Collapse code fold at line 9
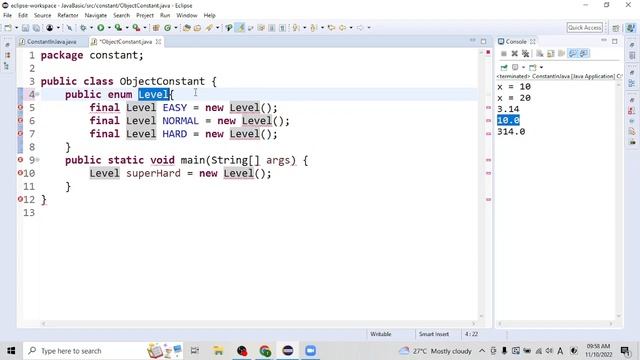 click(38, 160)
